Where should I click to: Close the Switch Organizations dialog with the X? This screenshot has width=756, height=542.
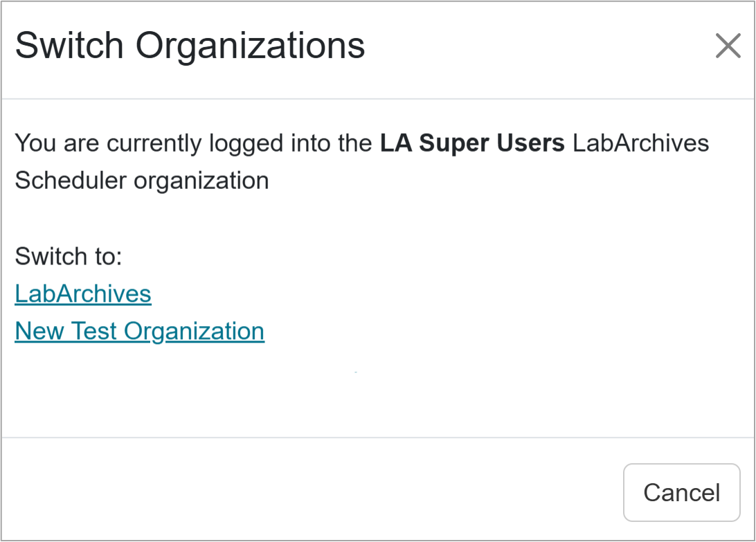[x=728, y=46]
